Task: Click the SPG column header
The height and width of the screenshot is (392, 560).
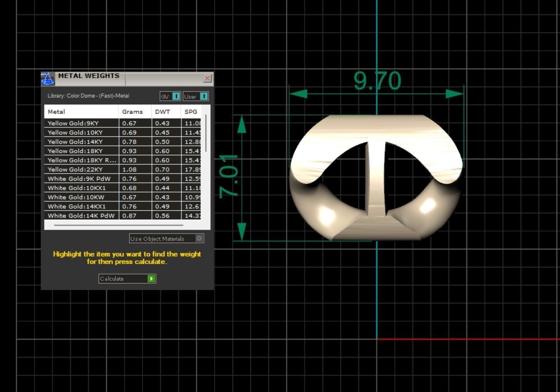Action: tap(191, 112)
